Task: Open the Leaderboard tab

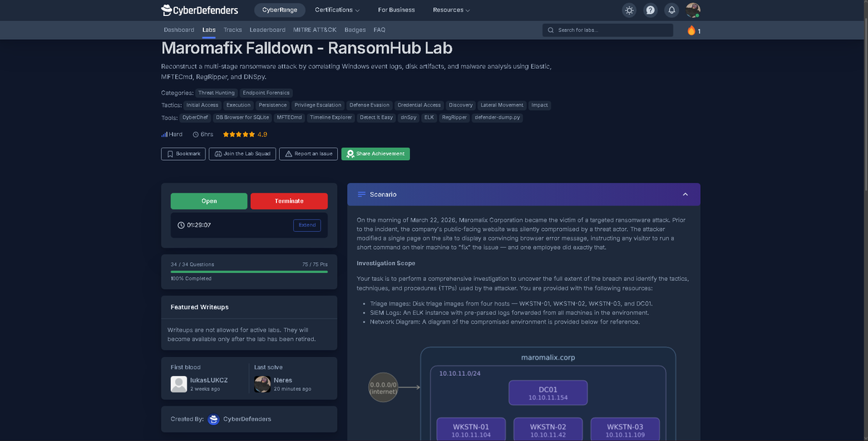Action: click(268, 30)
